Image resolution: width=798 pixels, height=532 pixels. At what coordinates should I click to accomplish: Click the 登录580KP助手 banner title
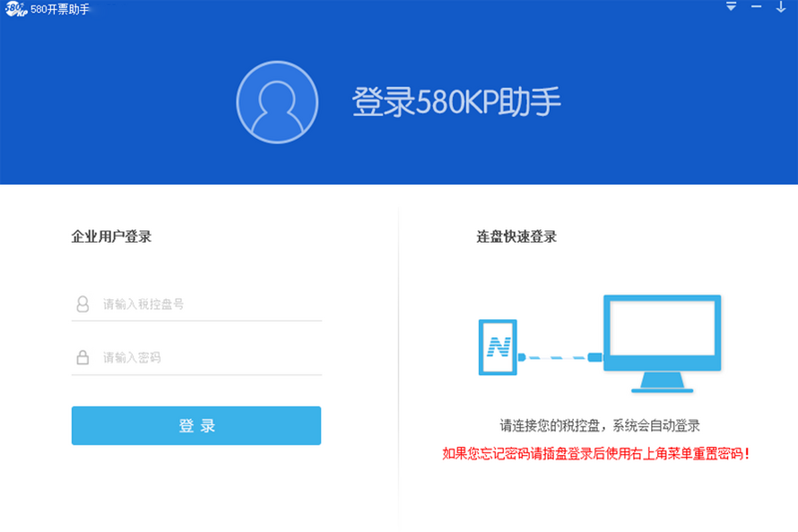tap(457, 102)
